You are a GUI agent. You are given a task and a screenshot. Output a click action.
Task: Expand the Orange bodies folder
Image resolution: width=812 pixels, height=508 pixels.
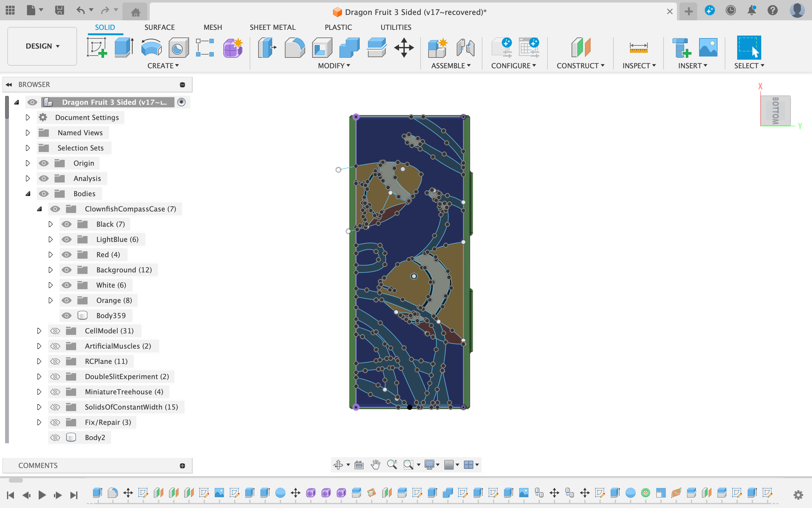click(51, 300)
